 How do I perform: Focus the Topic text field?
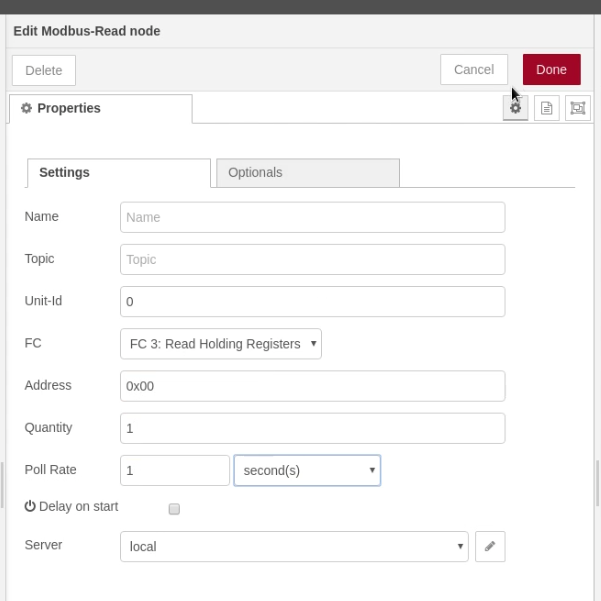(312, 259)
